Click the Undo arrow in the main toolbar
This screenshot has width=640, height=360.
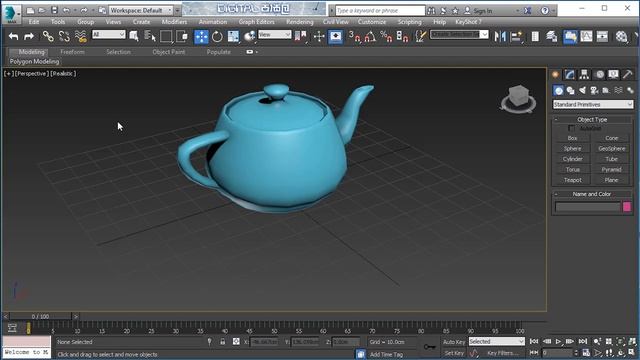click(x=13, y=37)
